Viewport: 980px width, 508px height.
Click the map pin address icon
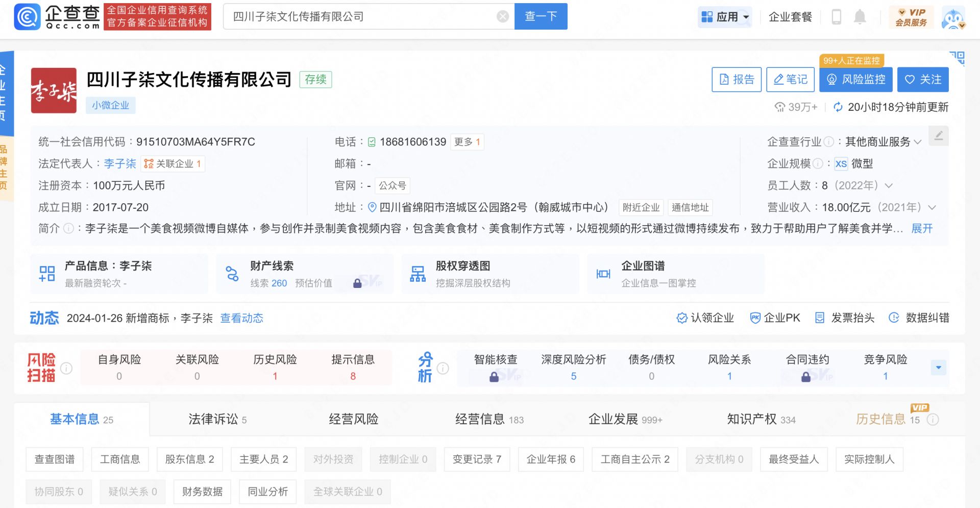point(372,207)
